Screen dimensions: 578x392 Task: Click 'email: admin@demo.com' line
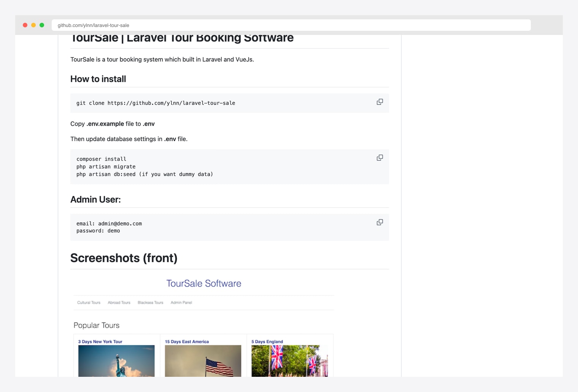click(x=109, y=224)
